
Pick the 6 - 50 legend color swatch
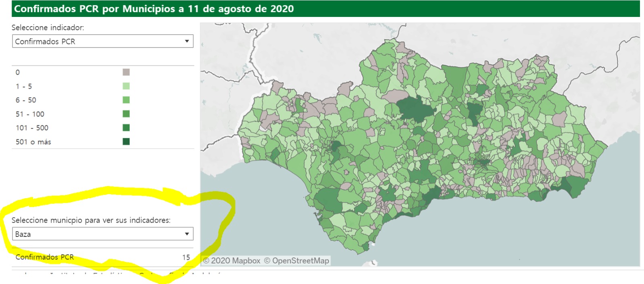[126, 100]
